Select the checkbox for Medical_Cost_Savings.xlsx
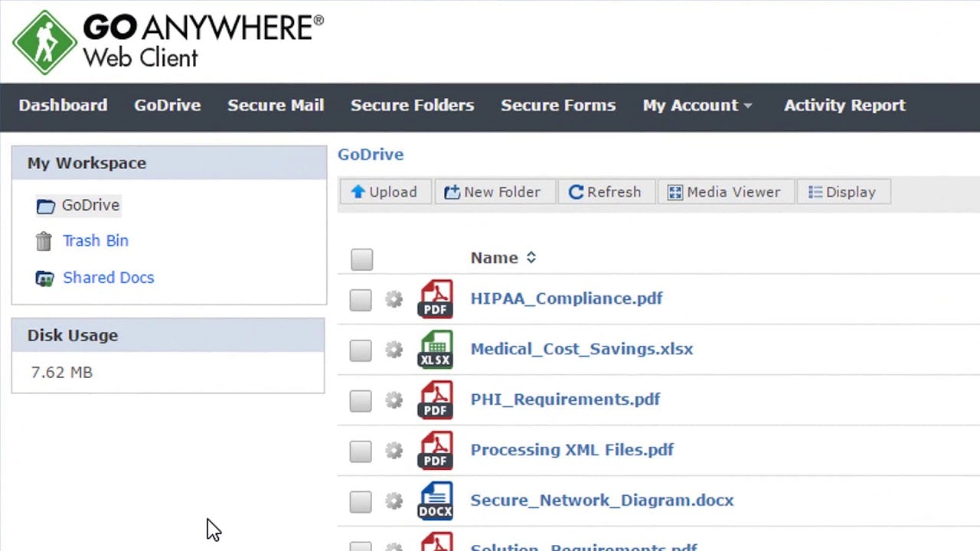 tap(361, 350)
